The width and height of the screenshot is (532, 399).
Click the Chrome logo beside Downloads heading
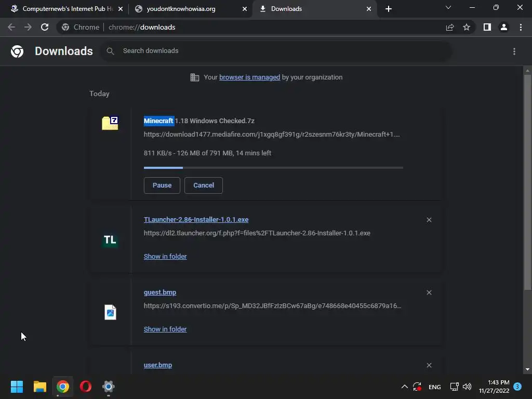[x=17, y=51]
